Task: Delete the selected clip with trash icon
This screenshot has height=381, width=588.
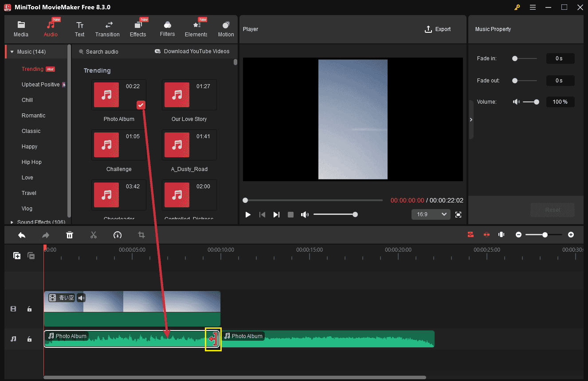Action: [x=70, y=235]
